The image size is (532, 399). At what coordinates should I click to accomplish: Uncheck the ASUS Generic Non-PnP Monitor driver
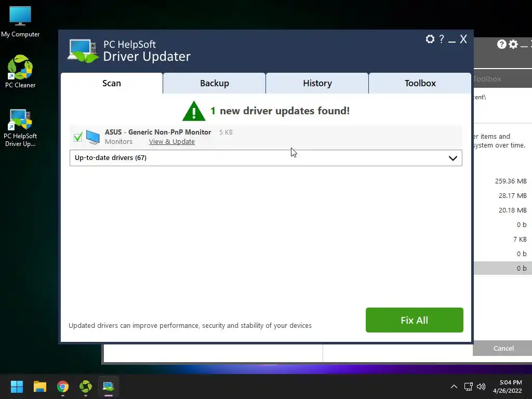[78, 137]
